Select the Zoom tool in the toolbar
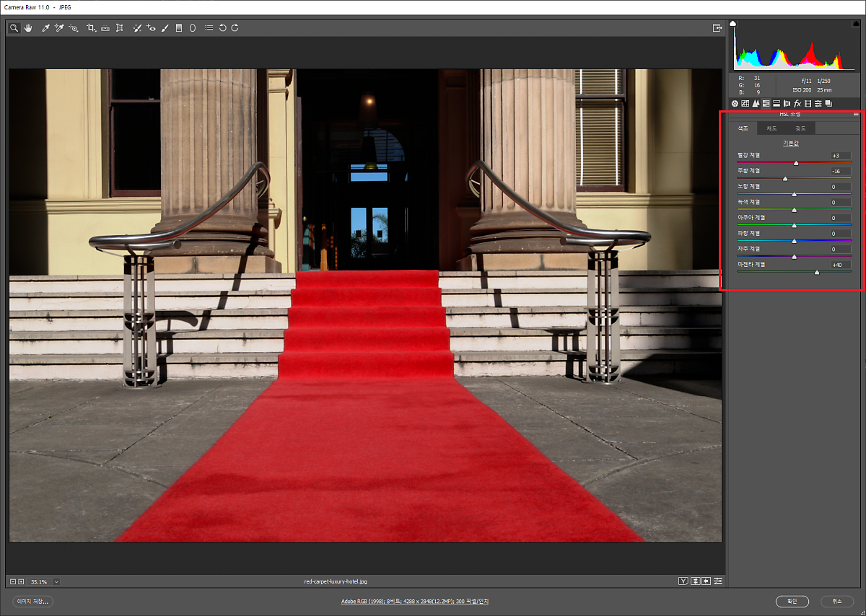The width and height of the screenshot is (866, 616). (x=14, y=28)
